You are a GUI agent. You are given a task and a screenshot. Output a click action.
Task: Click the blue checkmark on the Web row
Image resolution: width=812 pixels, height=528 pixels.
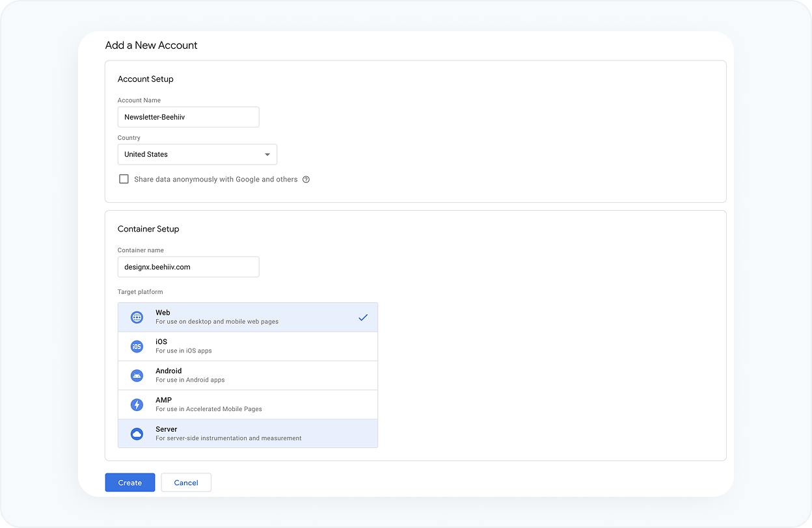[364, 317]
